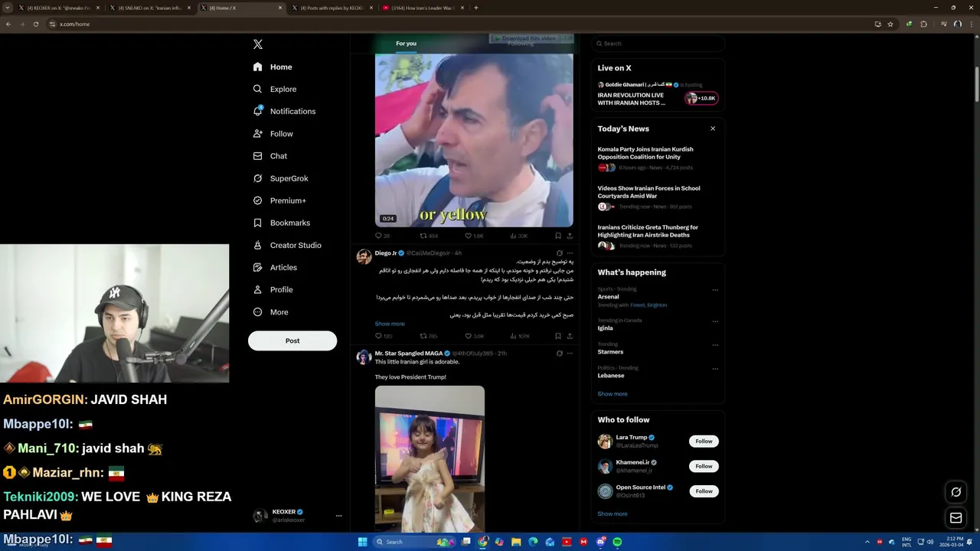Switch to Following tab
Viewport: 980px width, 551px height.
tap(521, 44)
